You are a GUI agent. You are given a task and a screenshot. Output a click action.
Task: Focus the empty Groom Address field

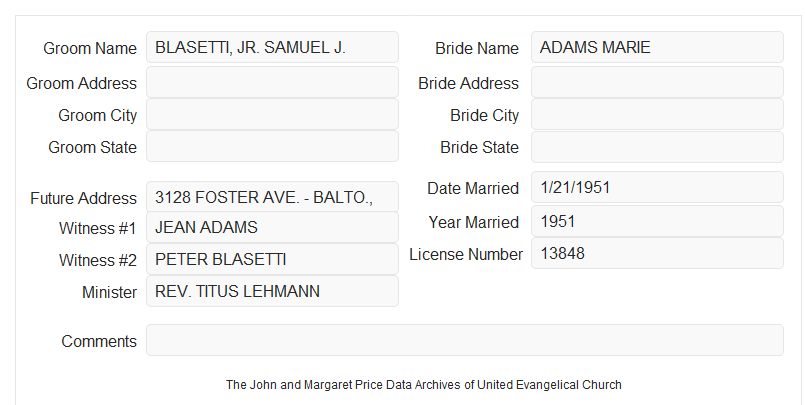(272, 82)
